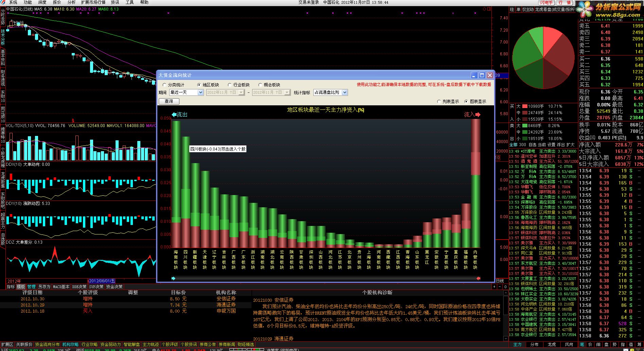The image size is (644, 351).
Task: Switch to the 指标 tab
Action: (x=11, y=287)
